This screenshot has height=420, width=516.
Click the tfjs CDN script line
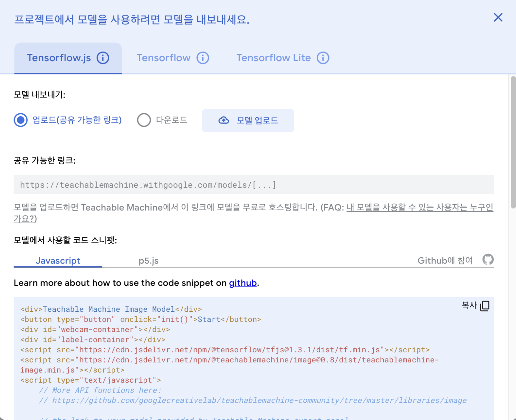click(x=225, y=350)
